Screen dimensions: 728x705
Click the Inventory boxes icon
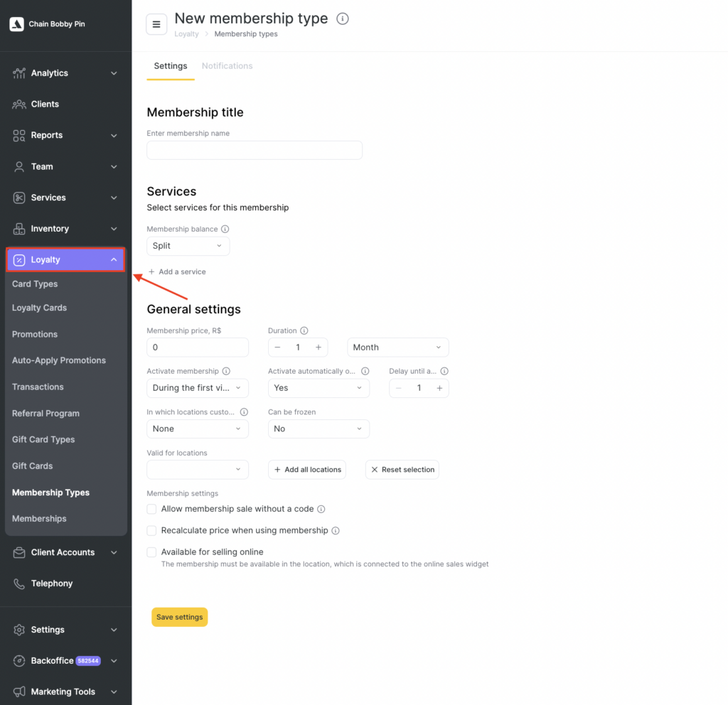tap(19, 229)
